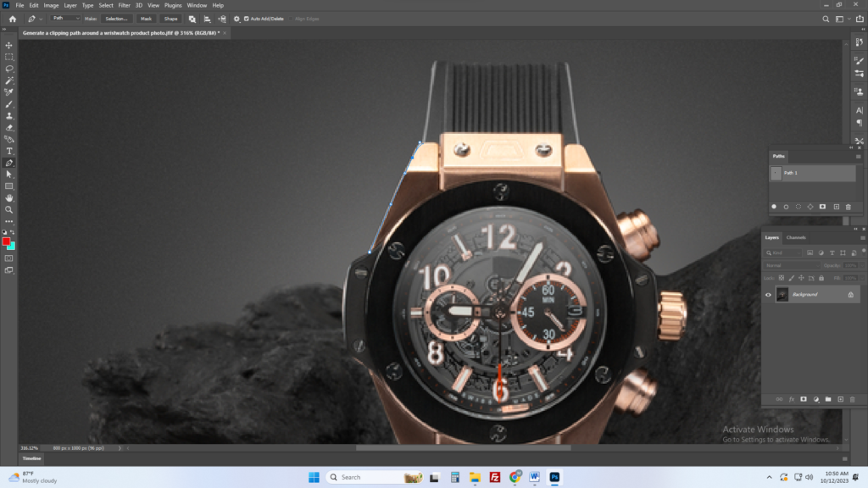Click the Mask button

[146, 18]
